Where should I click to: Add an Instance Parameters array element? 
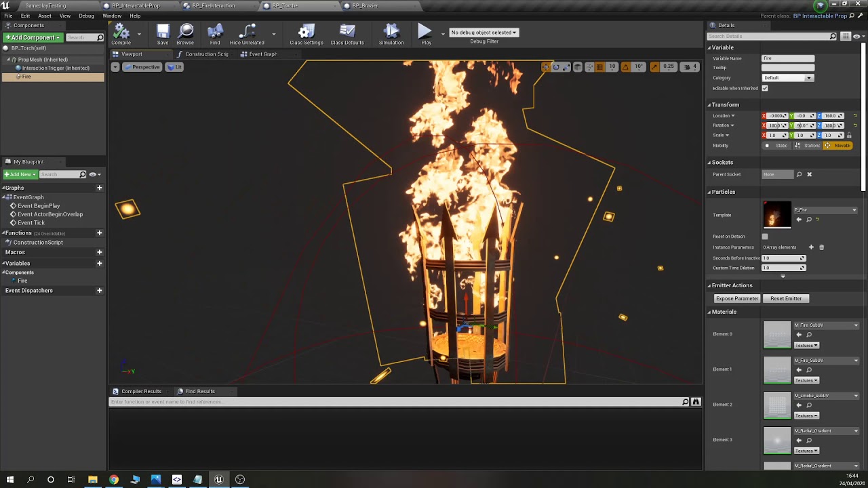point(811,247)
